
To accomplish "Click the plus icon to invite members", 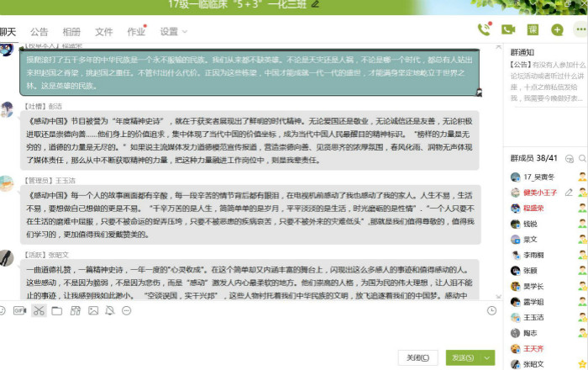I will pos(557,29).
